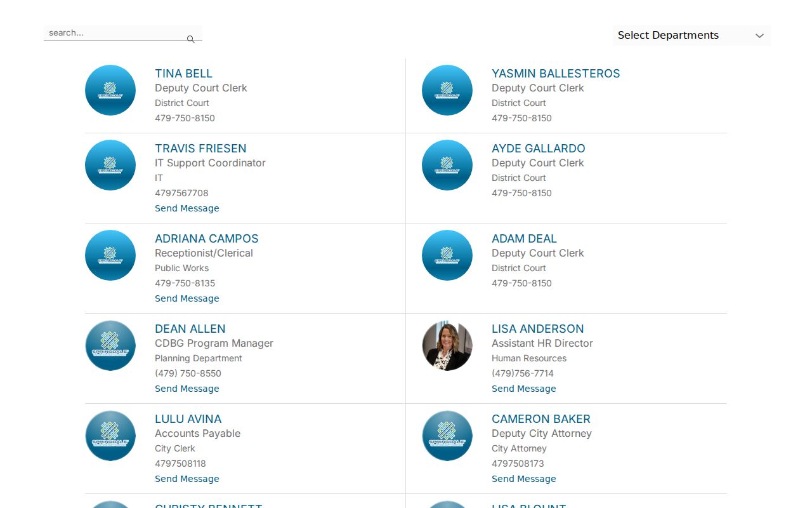The image size is (812, 508).
Task: Click the Human Resources department label
Action: click(x=529, y=358)
